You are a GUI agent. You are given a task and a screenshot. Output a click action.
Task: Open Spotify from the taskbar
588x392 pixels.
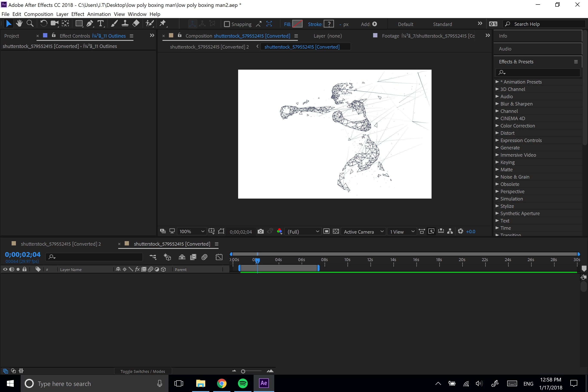click(x=242, y=383)
